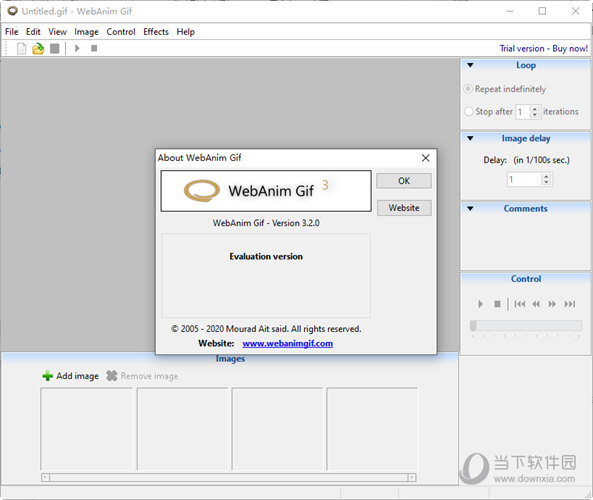Screen dimensions: 593x500
Task: Click the 'Delay: (in 1/100s sec.)' label
Action: click(x=526, y=160)
